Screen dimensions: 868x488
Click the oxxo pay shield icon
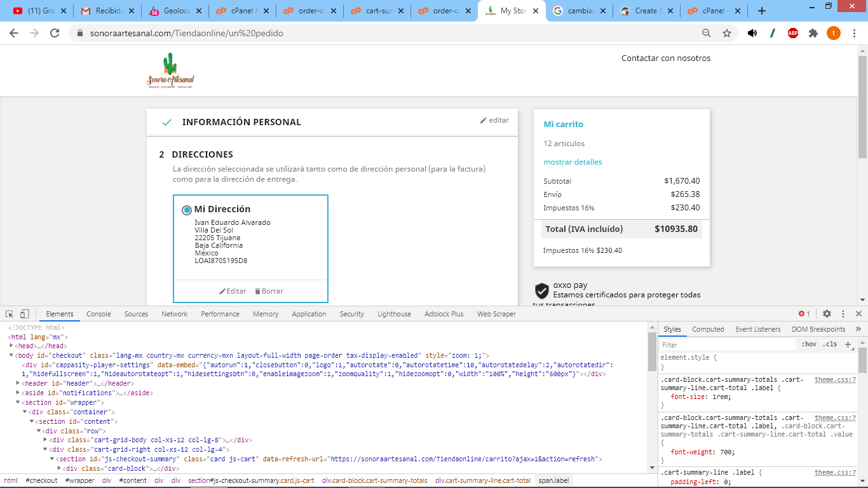(541, 291)
